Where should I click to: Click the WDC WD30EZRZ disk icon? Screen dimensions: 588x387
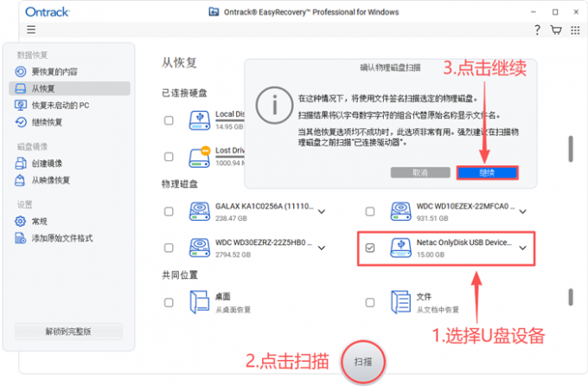(200, 248)
